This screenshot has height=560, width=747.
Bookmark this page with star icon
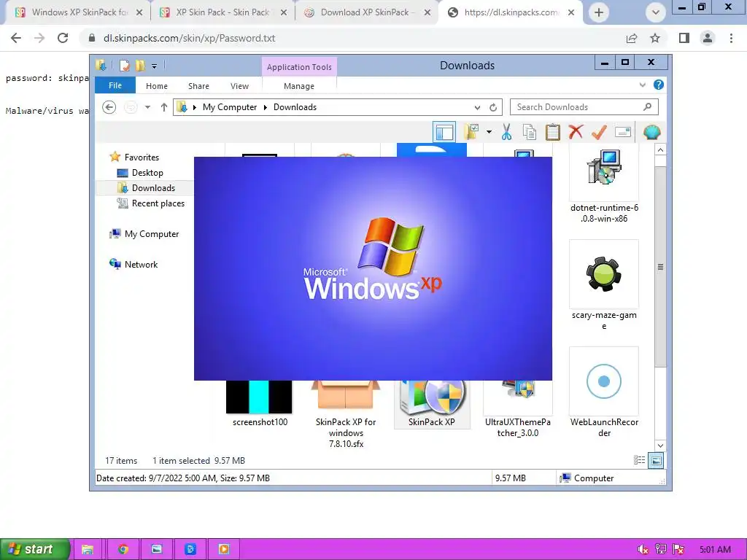pyautogui.click(x=655, y=38)
